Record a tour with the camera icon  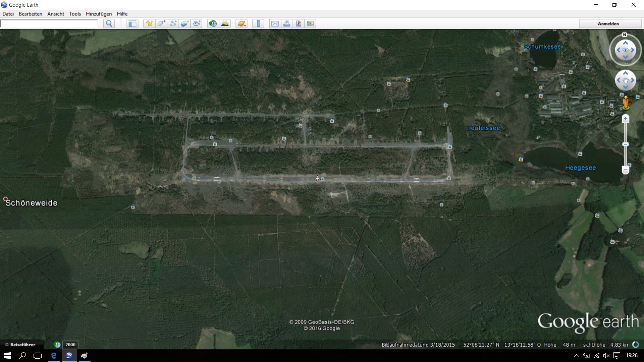197,23
